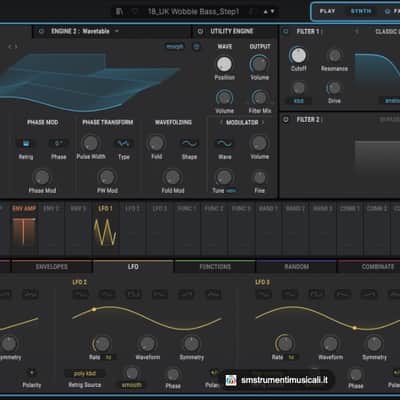
Task: Switch Modulator section with left chevron
Action: pyautogui.click(x=221, y=123)
